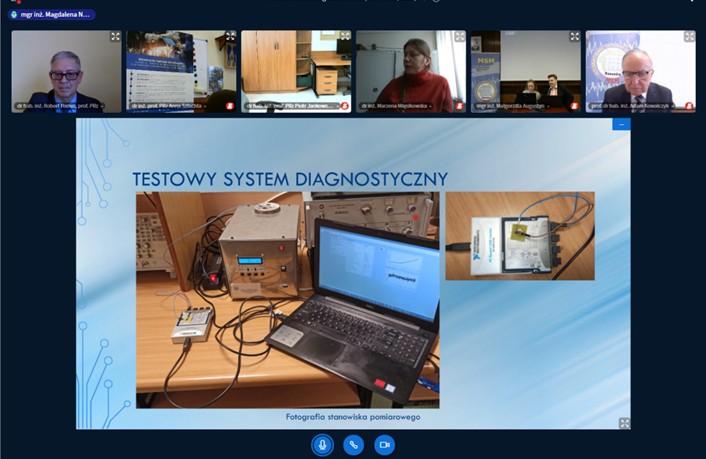Expand Anna Szlachta video tile to fullscreen

pyautogui.click(x=230, y=37)
